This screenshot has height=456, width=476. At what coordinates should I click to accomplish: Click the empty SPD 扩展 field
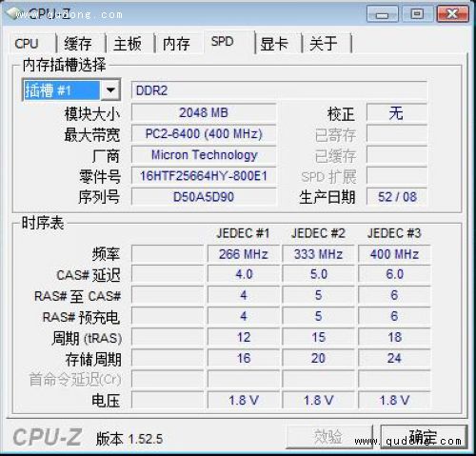[397, 176]
